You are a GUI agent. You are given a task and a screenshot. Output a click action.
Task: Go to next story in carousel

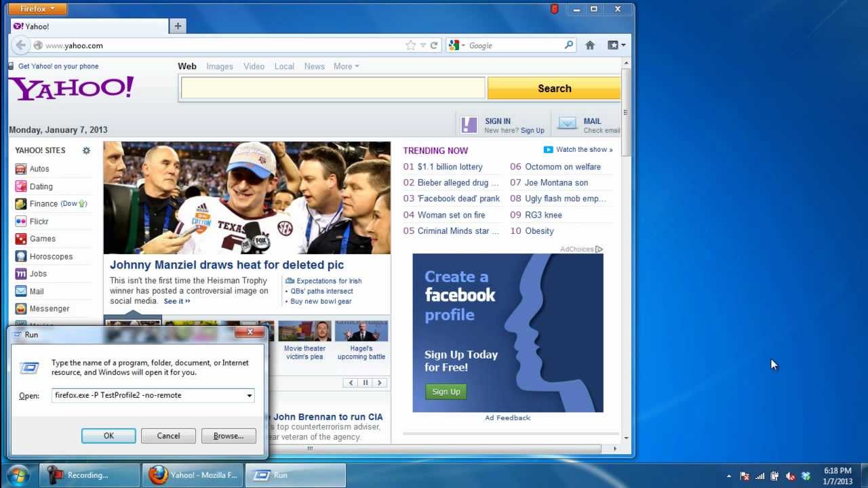pyautogui.click(x=380, y=382)
